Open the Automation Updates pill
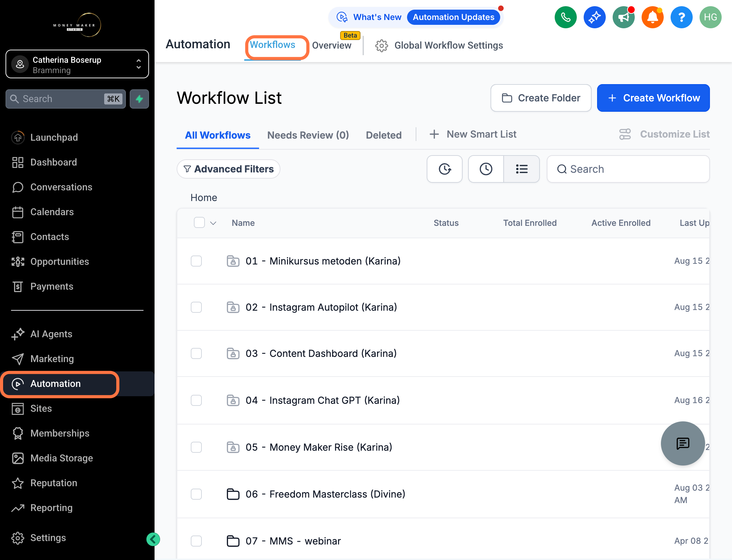The image size is (732, 560). point(454,17)
